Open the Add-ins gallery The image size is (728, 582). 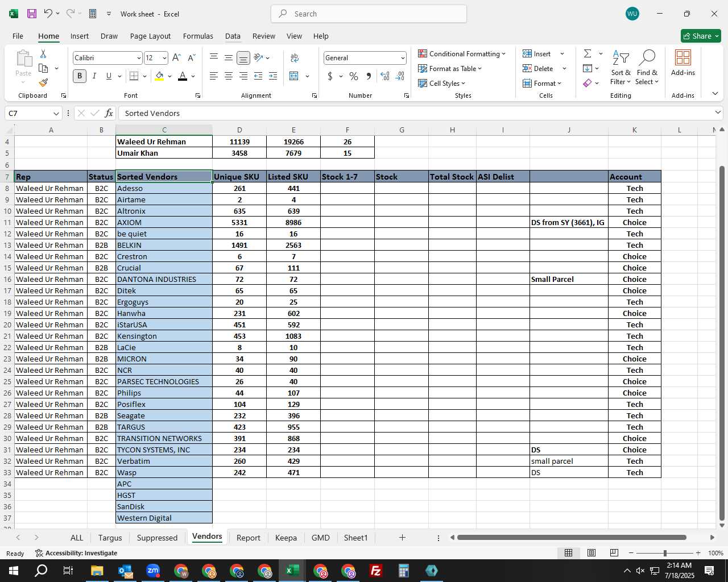click(682, 63)
